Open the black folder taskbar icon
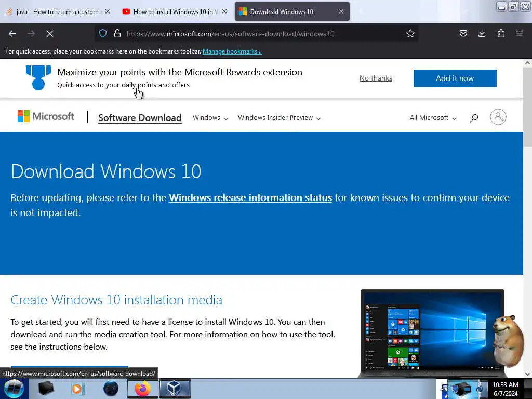 click(46, 389)
